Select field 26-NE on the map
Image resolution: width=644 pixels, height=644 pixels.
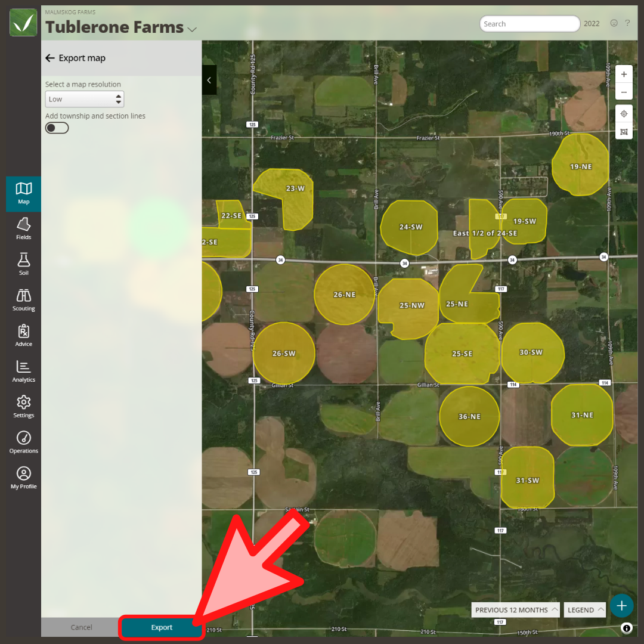[344, 295]
